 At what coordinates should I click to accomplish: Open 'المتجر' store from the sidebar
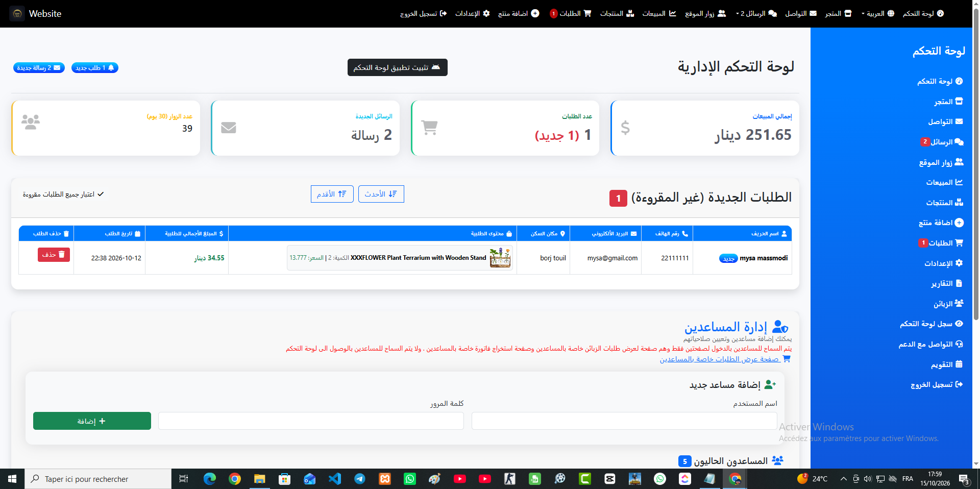948,102
